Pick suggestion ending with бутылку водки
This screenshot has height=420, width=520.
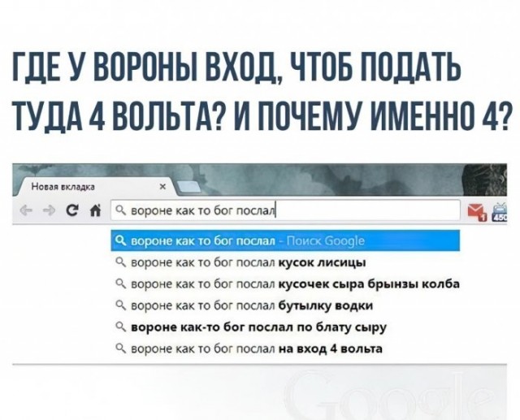285,305
